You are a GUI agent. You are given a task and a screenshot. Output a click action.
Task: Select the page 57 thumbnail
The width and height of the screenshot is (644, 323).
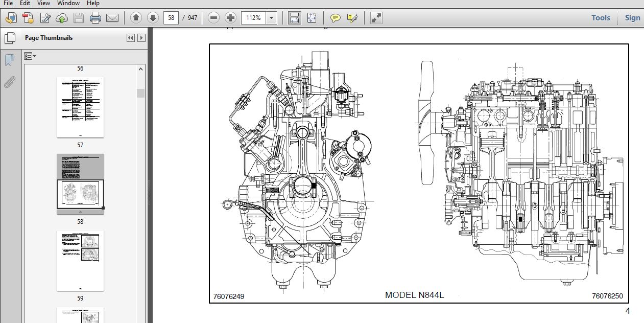pyautogui.click(x=80, y=107)
